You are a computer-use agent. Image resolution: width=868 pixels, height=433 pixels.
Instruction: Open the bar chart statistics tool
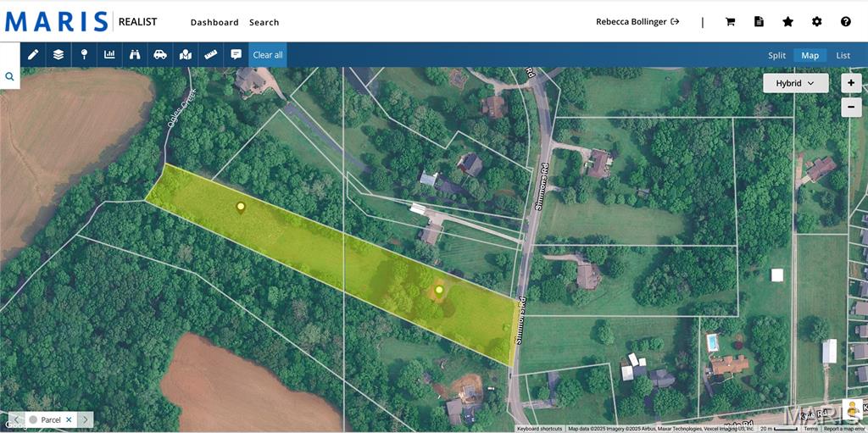(109, 55)
